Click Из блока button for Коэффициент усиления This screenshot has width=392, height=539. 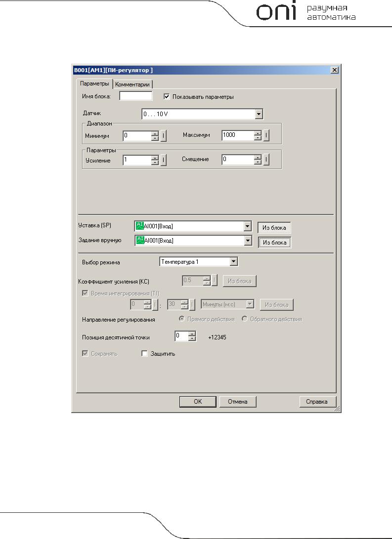point(240,281)
